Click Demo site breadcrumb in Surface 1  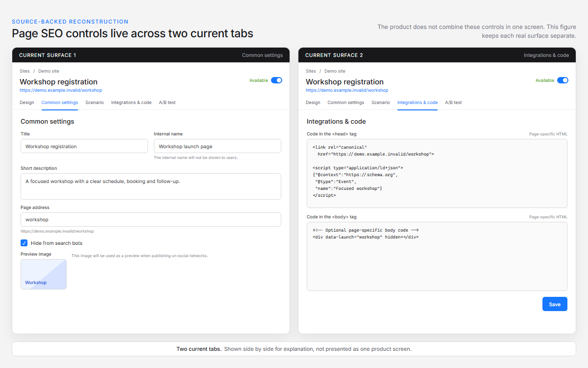pos(49,71)
